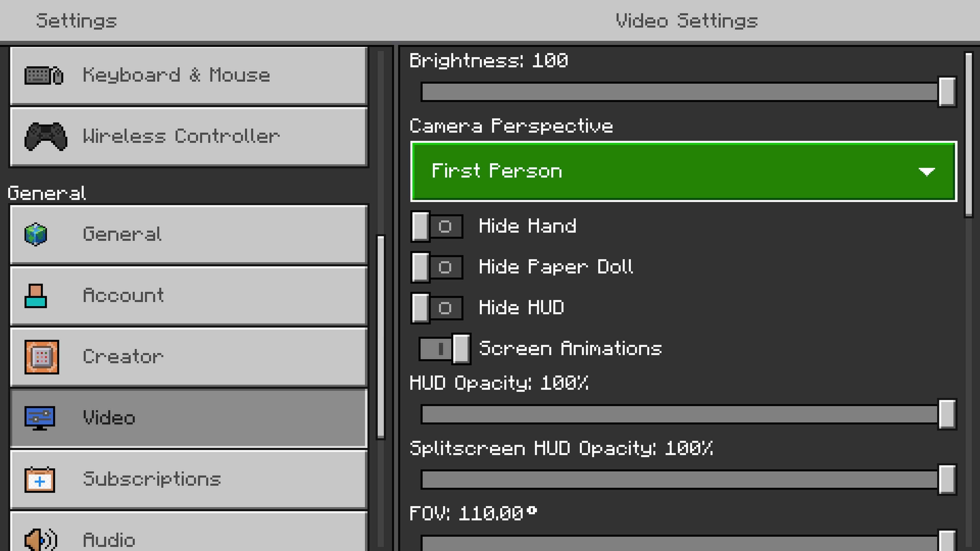Click the keyboard and mouse icon
The image size is (980, 551).
click(44, 75)
